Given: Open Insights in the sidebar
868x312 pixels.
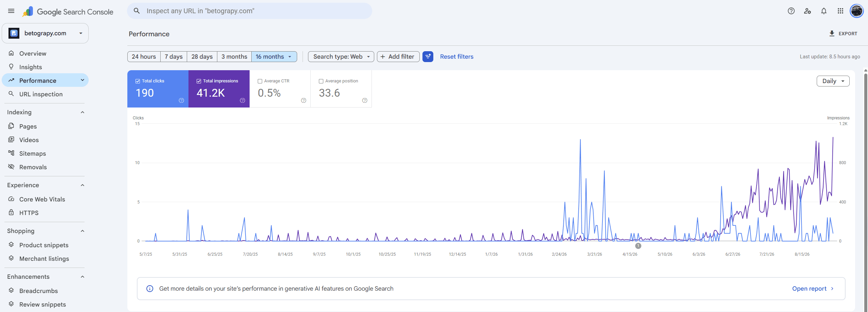Looking at the screenshot, I should pos(45,67).
